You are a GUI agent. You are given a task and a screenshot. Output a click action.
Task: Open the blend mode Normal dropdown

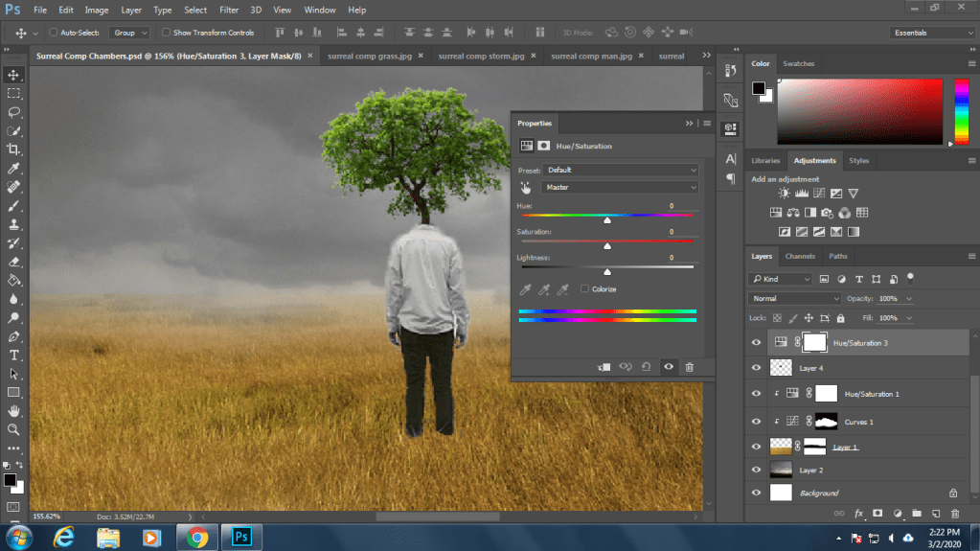(x=793, y=299)
